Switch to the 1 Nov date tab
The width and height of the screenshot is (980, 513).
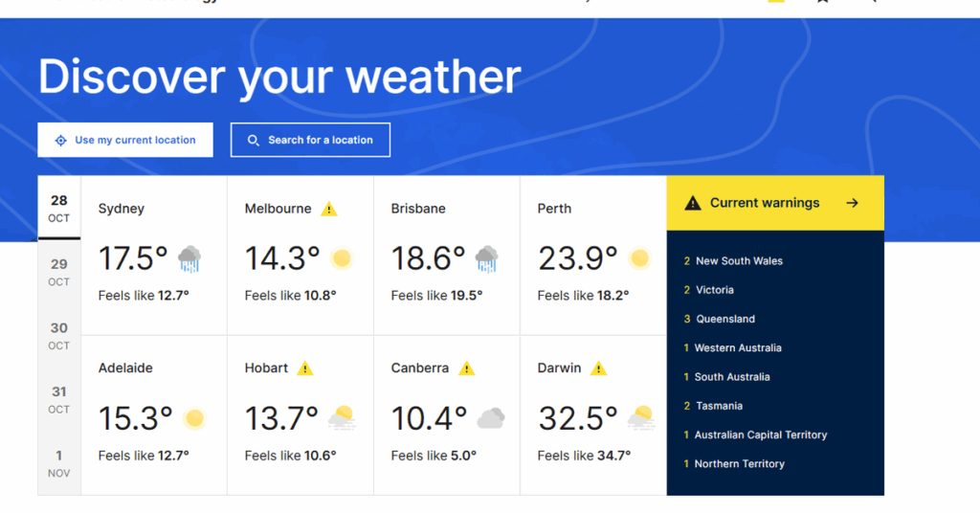coord(59,463)
